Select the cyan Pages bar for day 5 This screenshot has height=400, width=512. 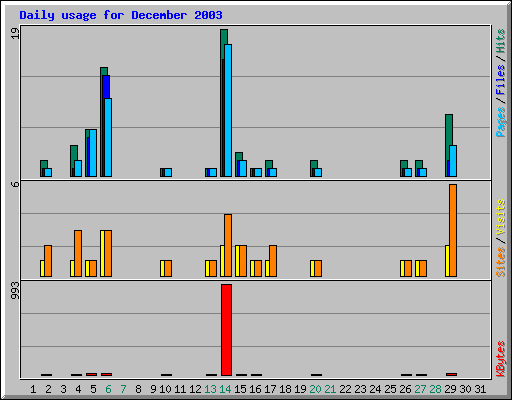93,153
